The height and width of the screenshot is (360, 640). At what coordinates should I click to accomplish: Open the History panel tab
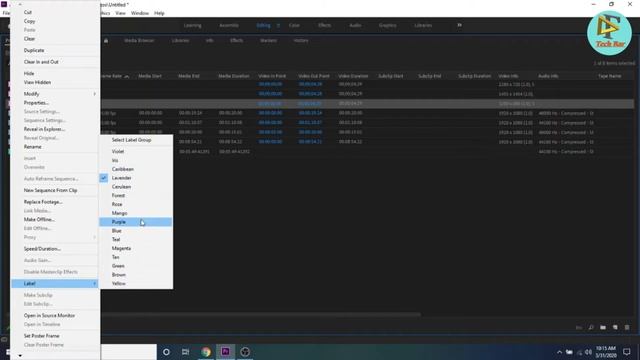coord(301,41)
